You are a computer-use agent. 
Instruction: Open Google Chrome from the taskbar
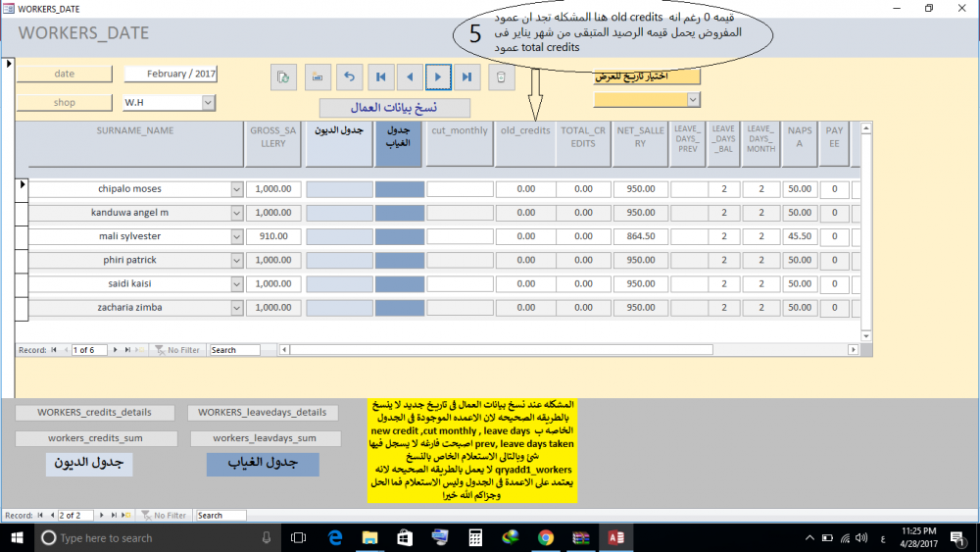click(x=546, y=537)
